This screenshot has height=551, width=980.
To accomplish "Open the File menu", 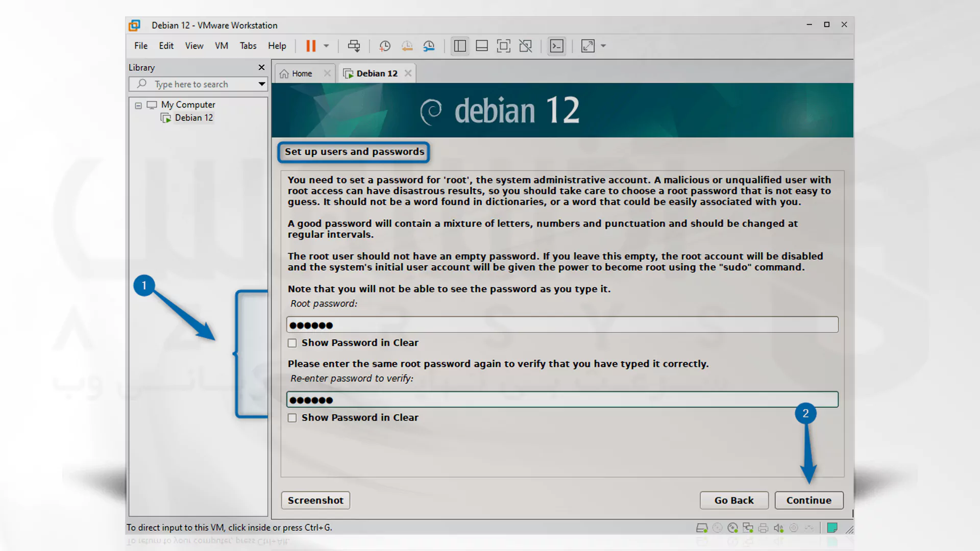I will pyautogui.click(x=141, y=46).
